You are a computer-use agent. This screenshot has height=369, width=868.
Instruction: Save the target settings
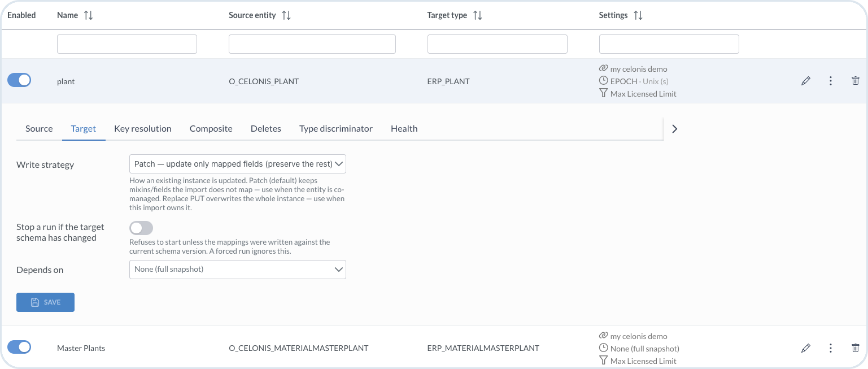coord(45,302)
